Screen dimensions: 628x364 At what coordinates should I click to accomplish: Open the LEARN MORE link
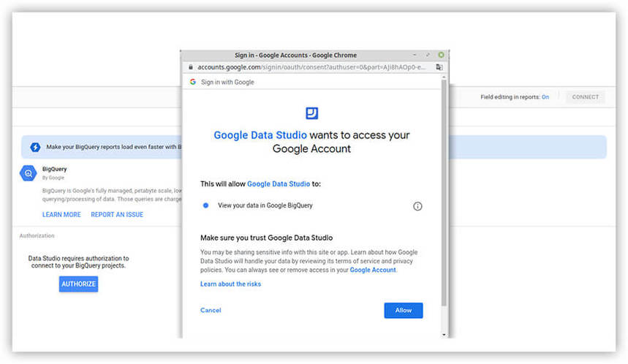coord(61,215)
